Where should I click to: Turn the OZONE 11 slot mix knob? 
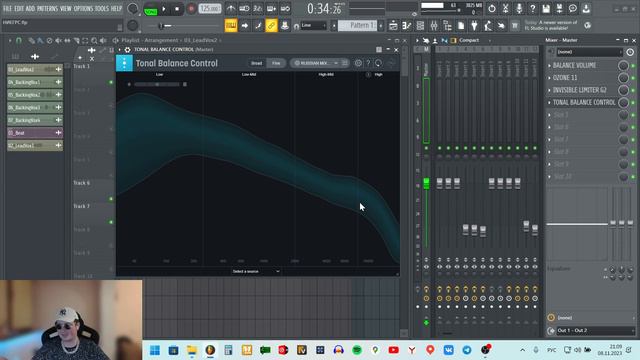pos(623,78)
